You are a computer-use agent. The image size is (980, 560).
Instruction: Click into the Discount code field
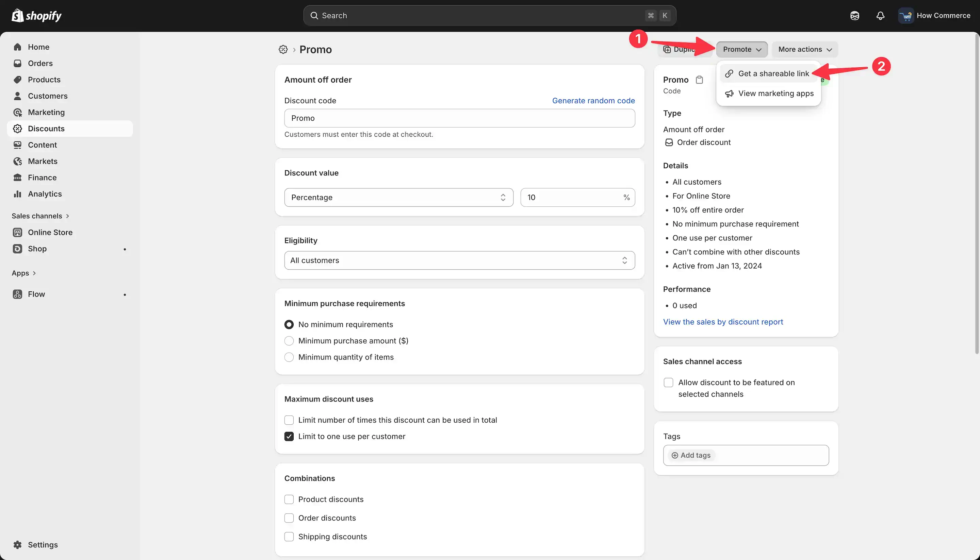[460, 118]
